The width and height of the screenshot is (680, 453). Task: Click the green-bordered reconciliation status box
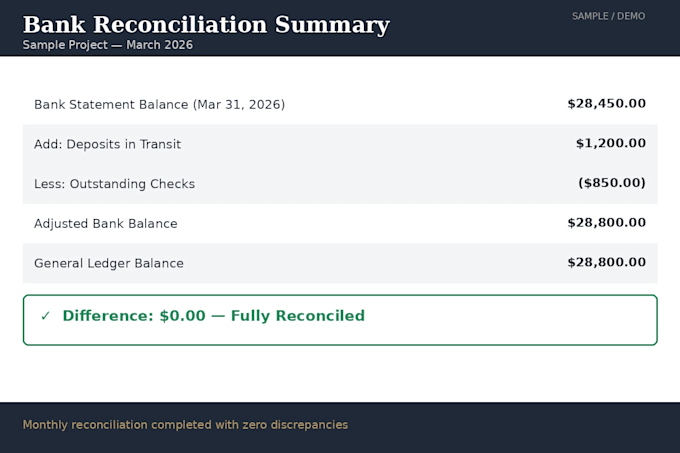coord(340,320)
